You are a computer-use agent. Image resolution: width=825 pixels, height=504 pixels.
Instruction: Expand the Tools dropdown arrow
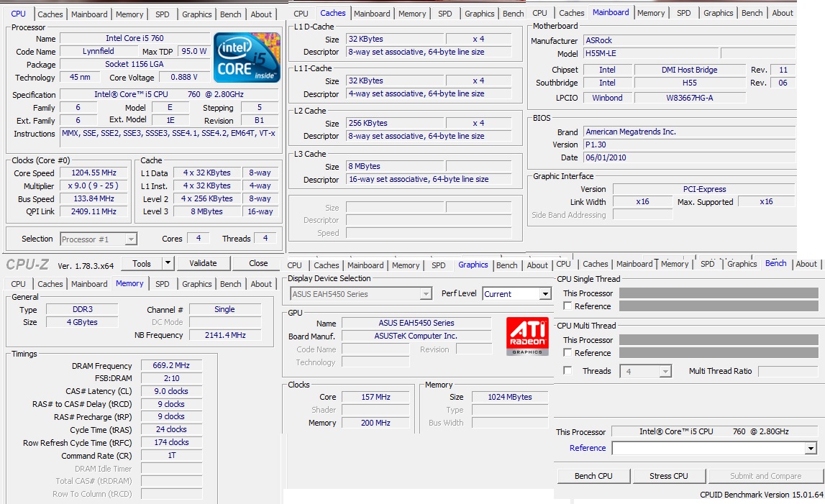[168, 263]
